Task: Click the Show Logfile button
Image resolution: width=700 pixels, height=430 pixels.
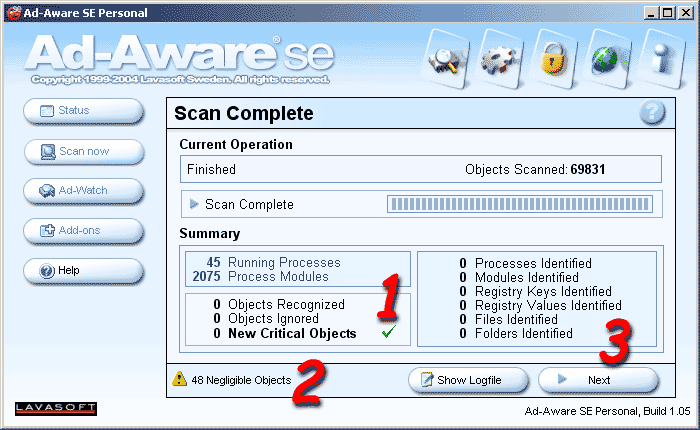Action: click(468, 381)
